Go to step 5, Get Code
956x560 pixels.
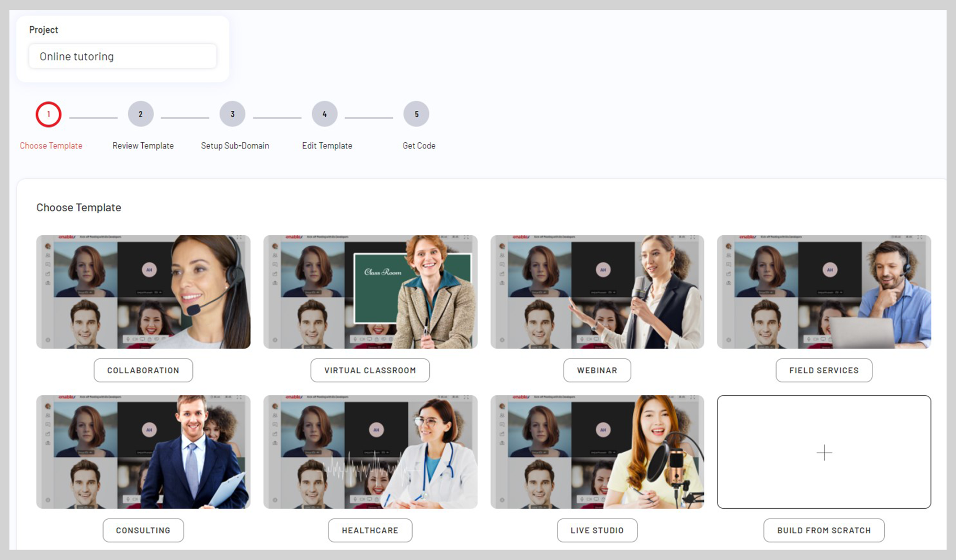click(416, 113)
